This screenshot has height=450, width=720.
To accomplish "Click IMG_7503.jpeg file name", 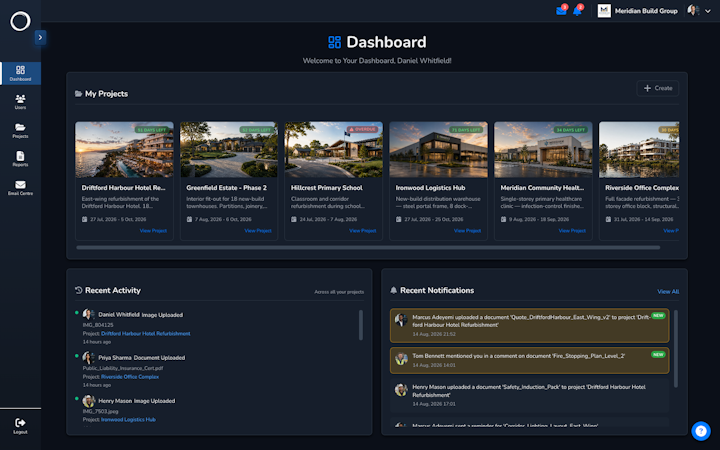I will [x=101, y=411].
